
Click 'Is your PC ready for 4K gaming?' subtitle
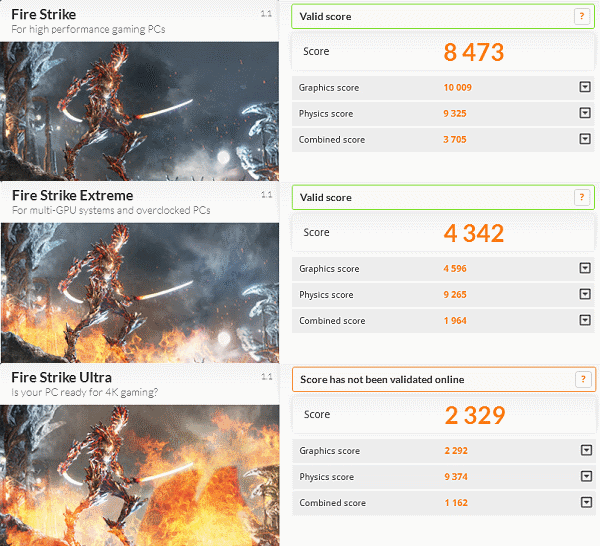tap(85, 392)
